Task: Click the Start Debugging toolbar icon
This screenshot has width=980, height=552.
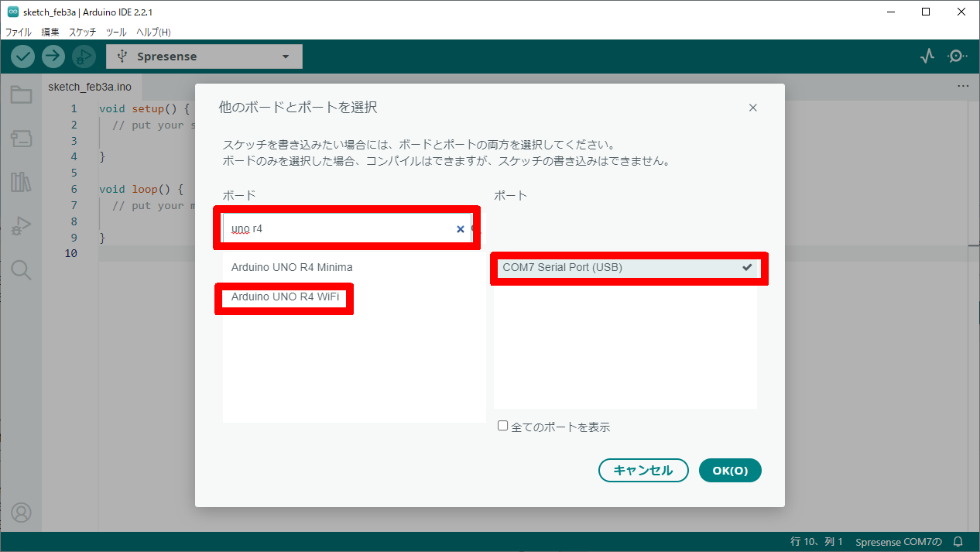Action: pyautogui.click(x=84, y=57)
